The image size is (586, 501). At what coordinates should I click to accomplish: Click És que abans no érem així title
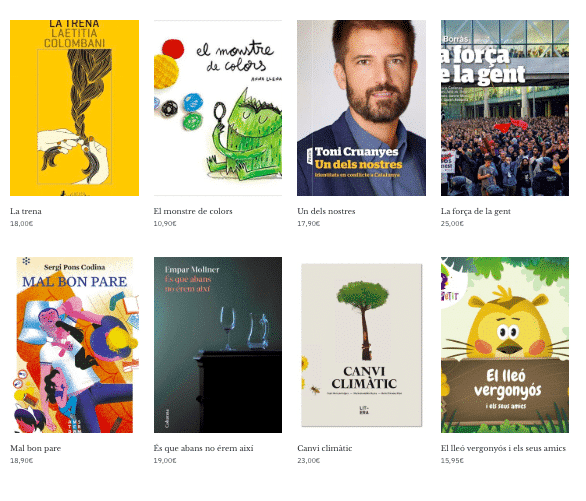203,448
